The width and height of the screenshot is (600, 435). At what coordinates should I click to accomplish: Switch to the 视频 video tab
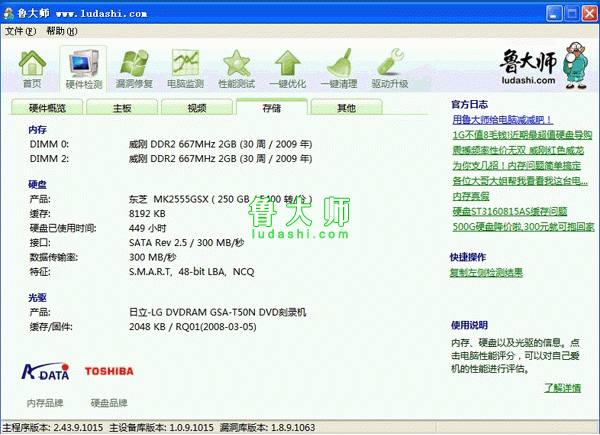pos(197,108)
